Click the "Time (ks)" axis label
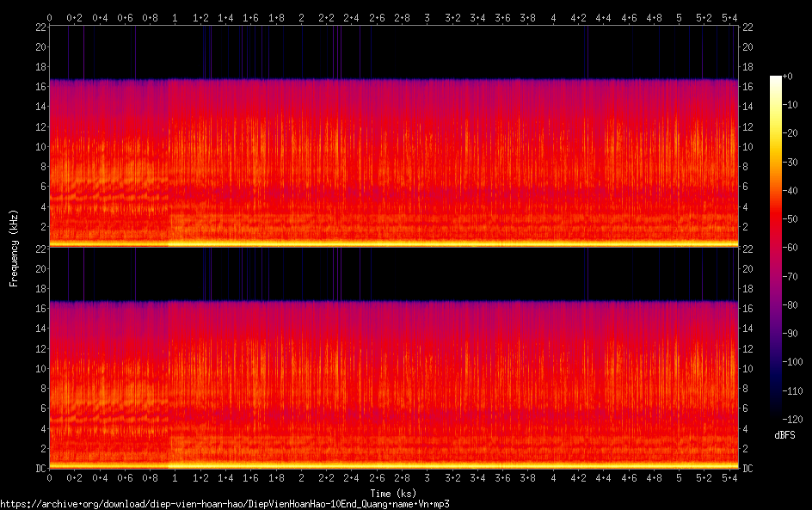This screenshot has height=510, width=812. (393, 493)
